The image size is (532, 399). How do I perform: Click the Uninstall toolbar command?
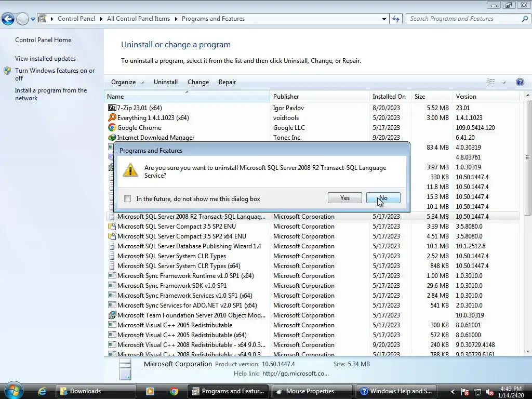tap(166, 82)
